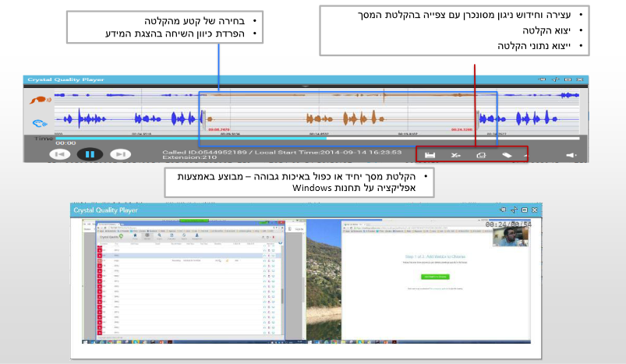Click the 00:24/00:54 video timer
Screen dimensions: 626x364
pos(508,224)
